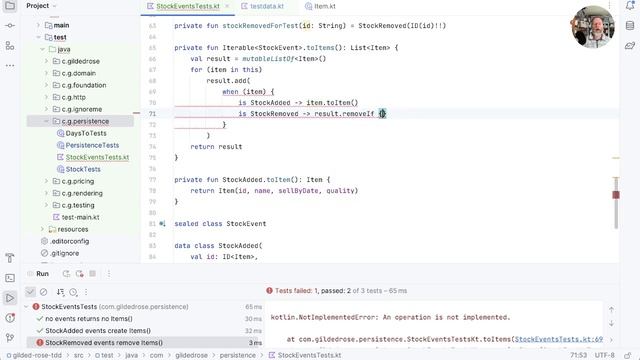The image size is (640, 360).
Task: Show more tool windows ellipsis
Action: 10,65
